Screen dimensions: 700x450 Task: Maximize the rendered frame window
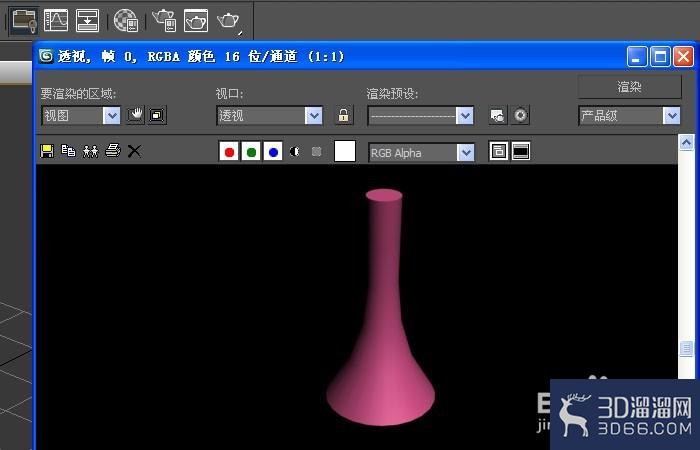point(660,57)
